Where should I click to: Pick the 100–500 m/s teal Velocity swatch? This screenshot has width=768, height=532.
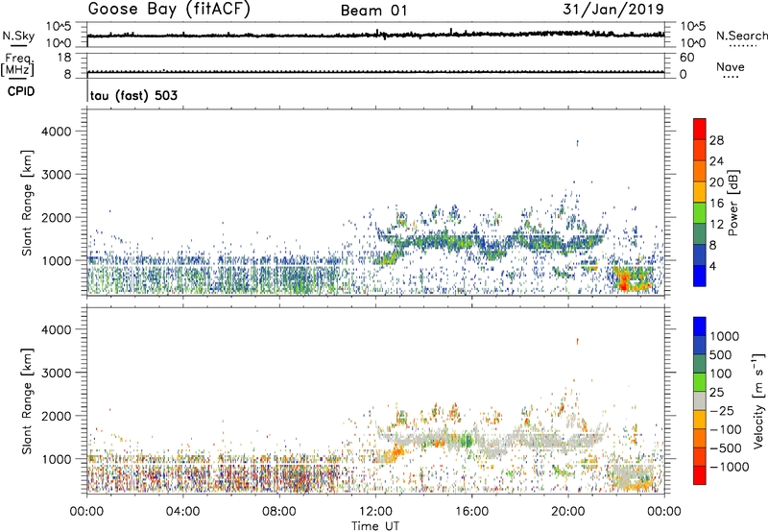(700, 364)
